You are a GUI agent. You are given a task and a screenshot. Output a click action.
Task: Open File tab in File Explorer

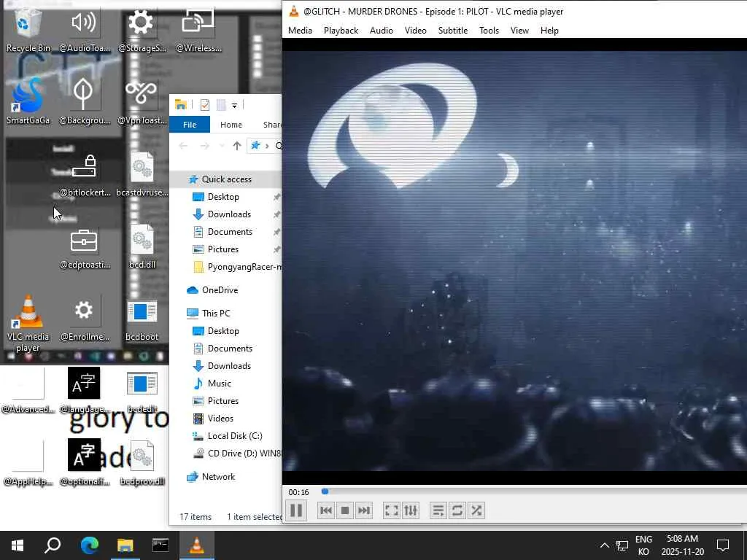(x=190, y=125)
